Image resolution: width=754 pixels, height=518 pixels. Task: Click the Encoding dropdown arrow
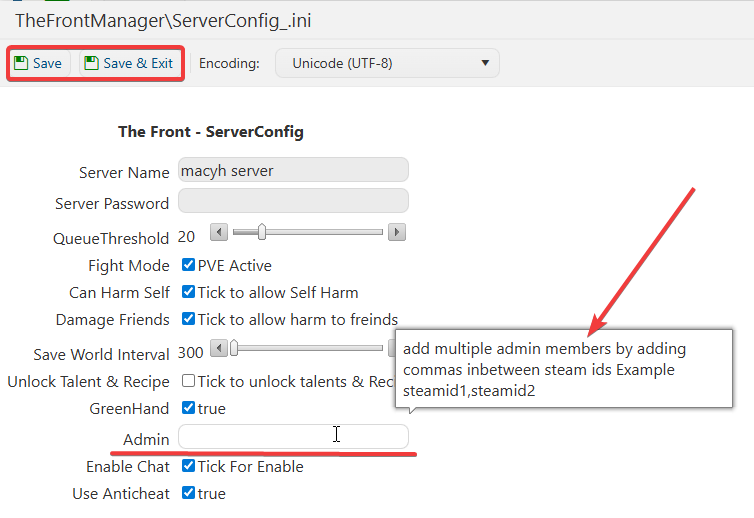(485, 63)
